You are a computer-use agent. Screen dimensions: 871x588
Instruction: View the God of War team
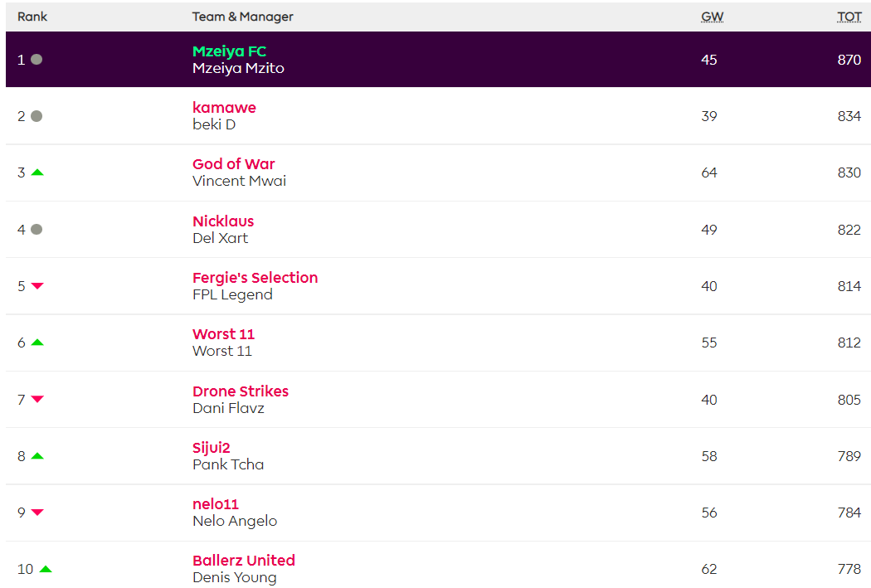coord(233,164)
